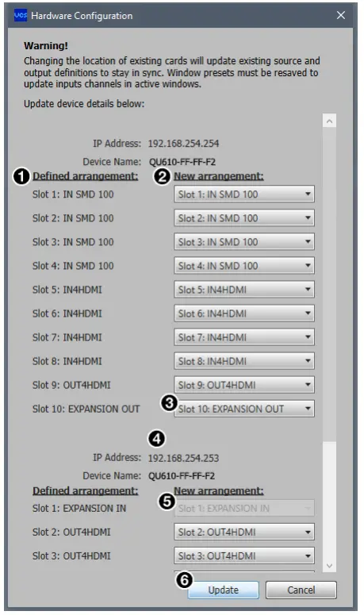
Task: Click the scrollbar down arrow
Action: click(330, 566)
